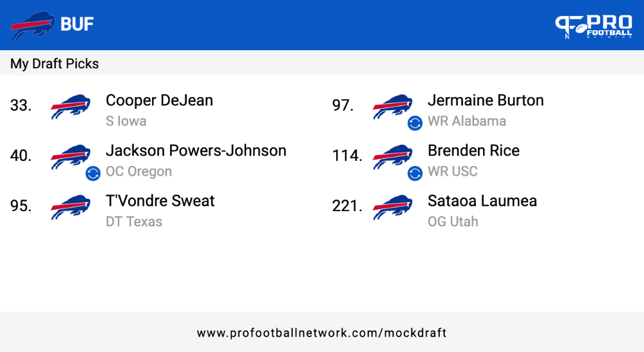Open the profootballnetwork.com mockdraft link
Viewport: 644px width, 352px height.
coord(321,333)
